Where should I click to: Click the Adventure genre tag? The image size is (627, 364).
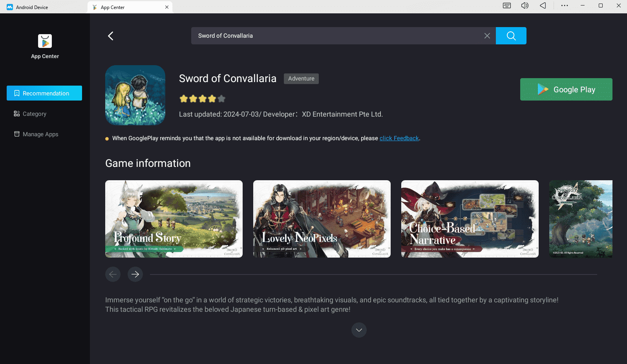pos(301,79)
